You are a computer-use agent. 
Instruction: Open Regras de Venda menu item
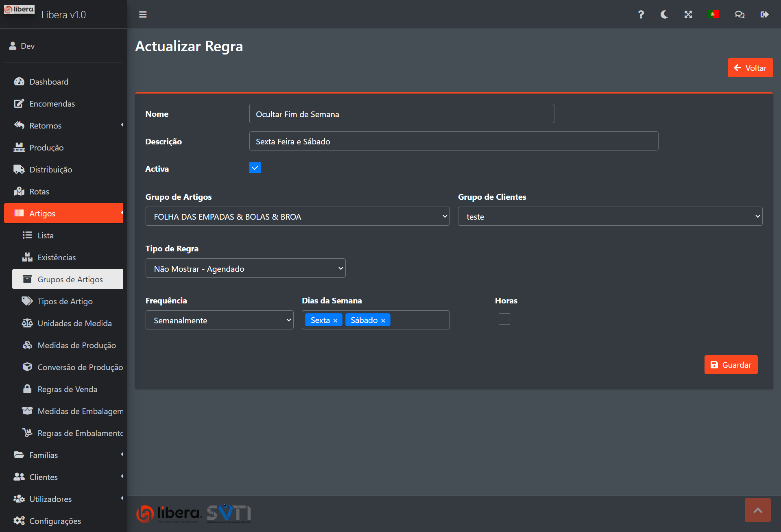click(x=67, y=389)
